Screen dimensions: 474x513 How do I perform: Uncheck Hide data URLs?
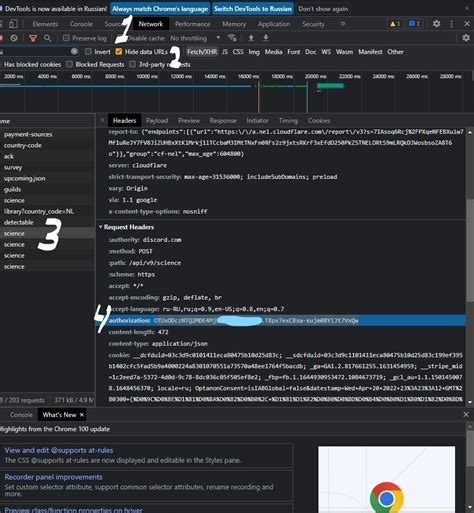pyautogui.click(x=119, y=51)
